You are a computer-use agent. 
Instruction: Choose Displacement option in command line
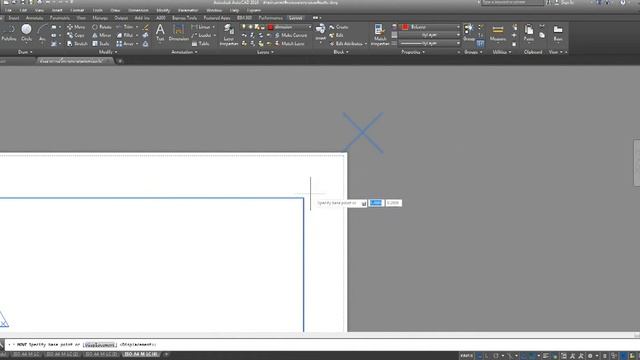pos(100,344)
